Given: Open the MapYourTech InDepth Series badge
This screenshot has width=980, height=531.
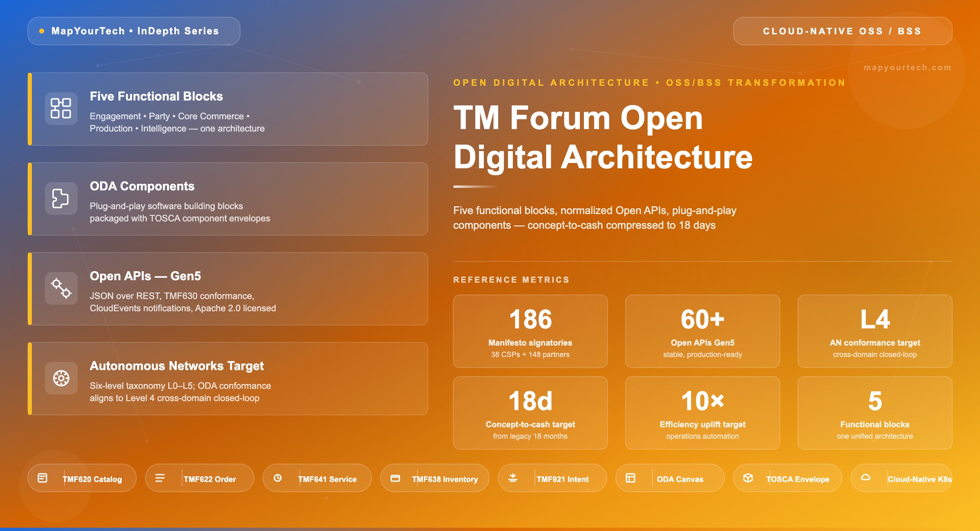Looking at the screenshot, I should coord(134,31).
